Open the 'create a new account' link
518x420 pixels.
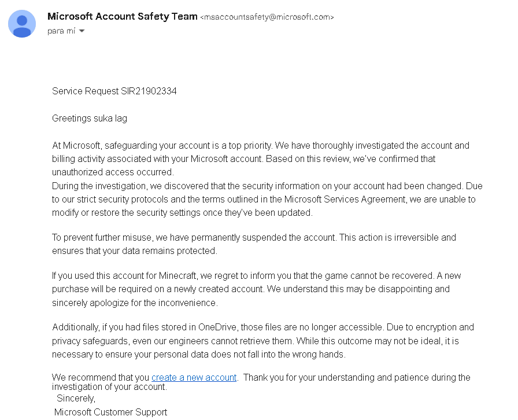[194, 377]
